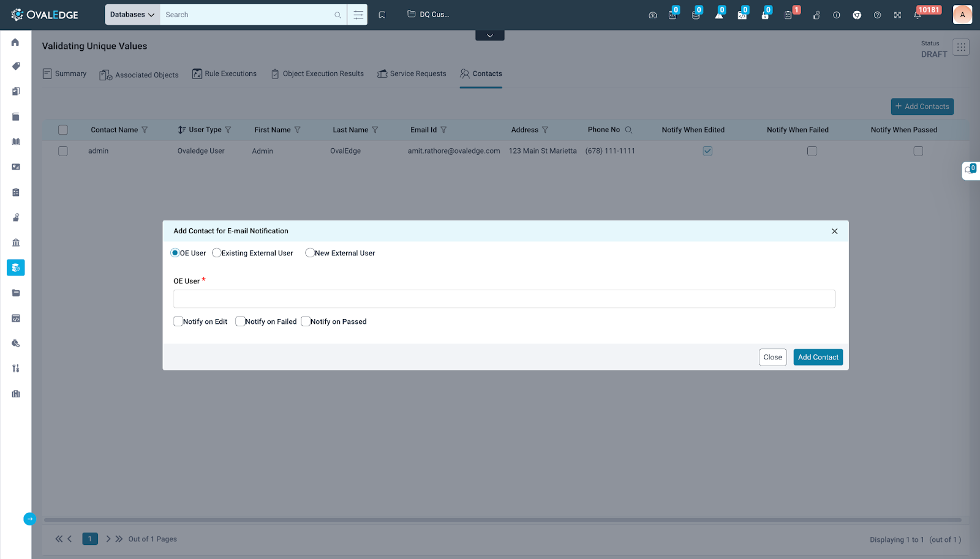This screenshot has height=559, width=980.
Task: Jump to the first page arrow
Action: (59, 539)
